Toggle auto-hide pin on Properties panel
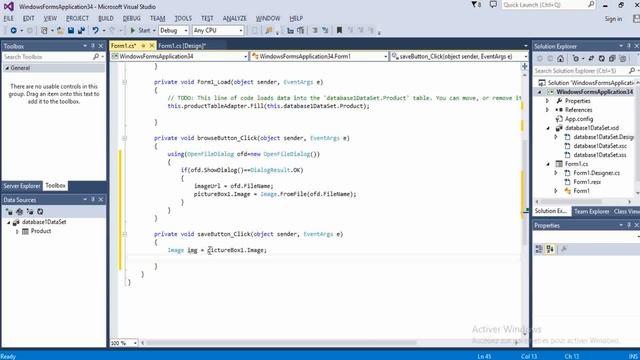640x360 pixels. point(629,225)
